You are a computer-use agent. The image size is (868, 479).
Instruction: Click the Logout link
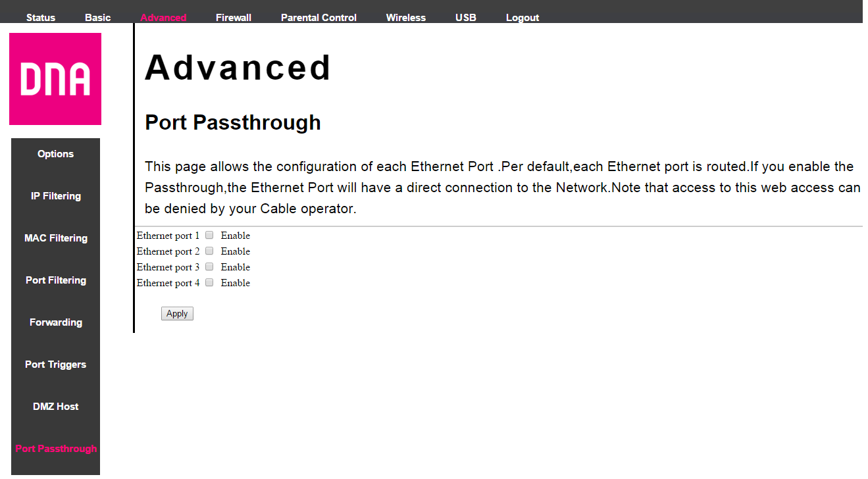pyautogui.click(x=523, y=18)
